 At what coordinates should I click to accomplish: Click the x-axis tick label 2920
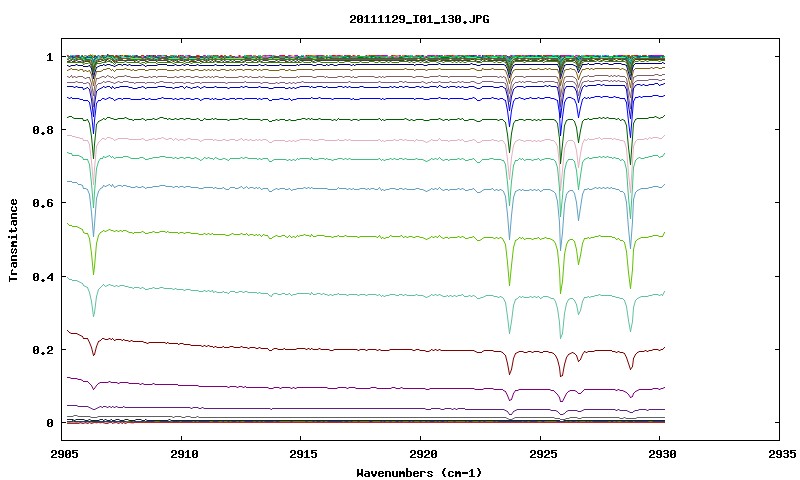423,454
